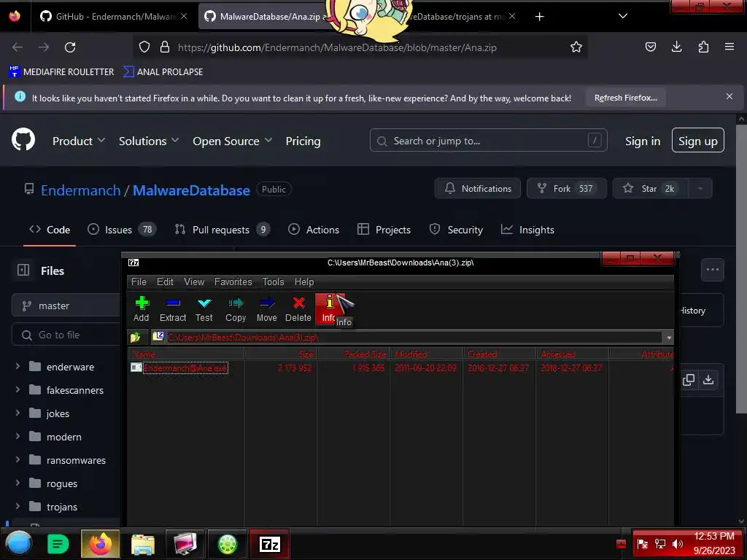Click the Sign in link

643,141
